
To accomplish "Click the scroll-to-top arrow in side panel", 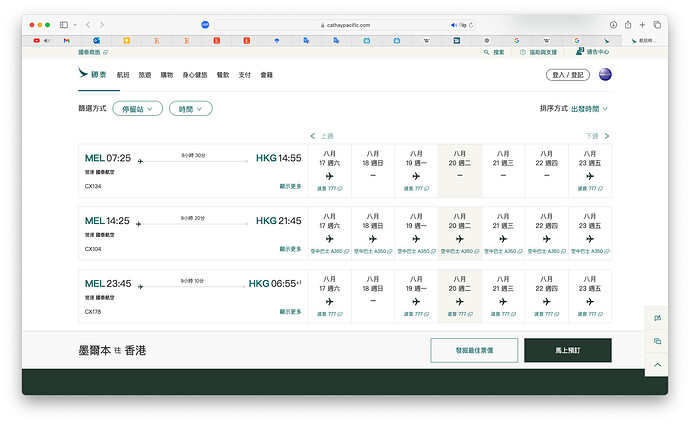I will (x=657, y=365).
